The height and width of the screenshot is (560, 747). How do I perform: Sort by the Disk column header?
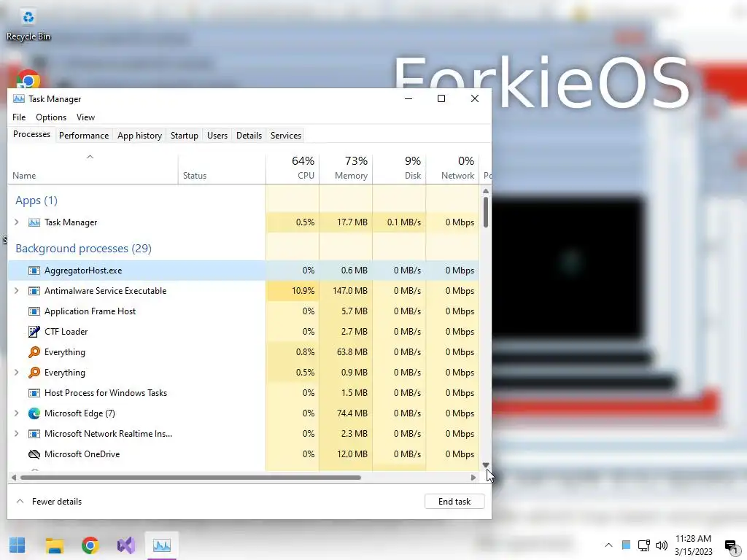pos(399,168)
